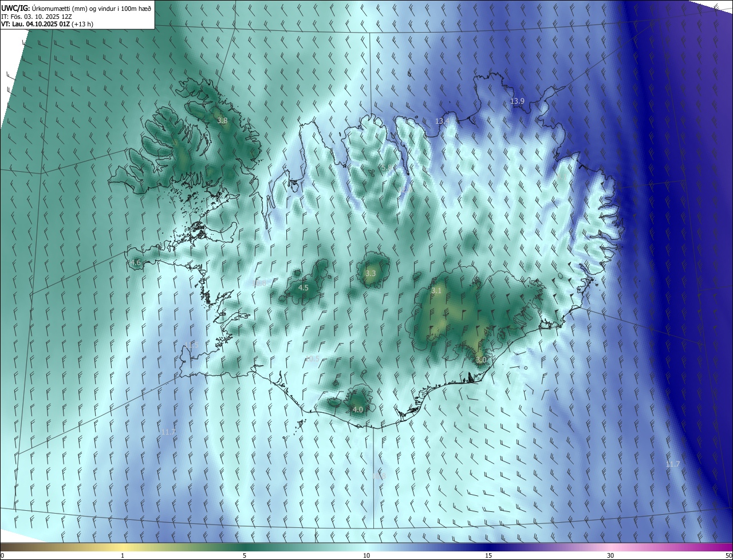Click the 13.9 value on the northeast coast
Image resolution: width=733 pixels, height=560 pixels.
517,101
